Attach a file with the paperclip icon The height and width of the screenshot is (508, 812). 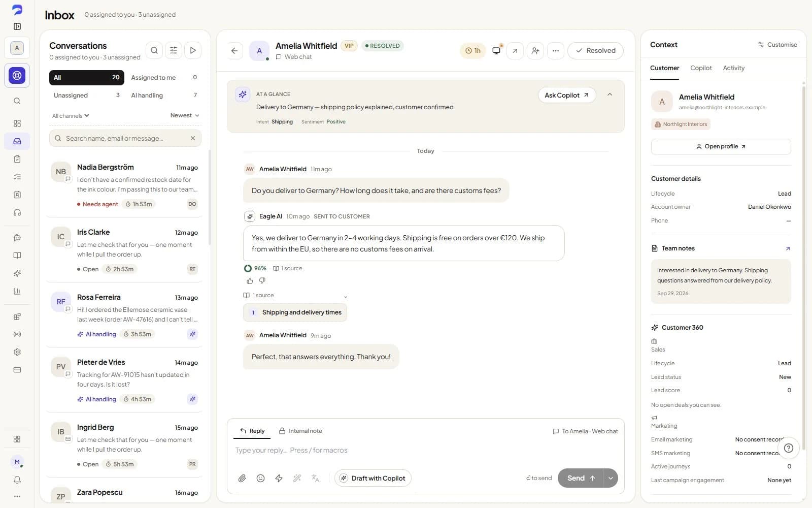(x=242, y=478)
